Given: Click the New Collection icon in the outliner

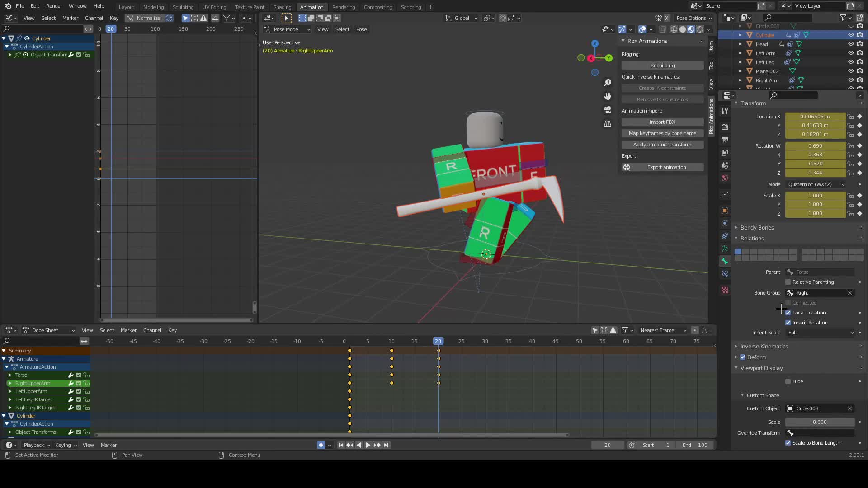Looking at the screenshot, I should [x=859, y=18].
